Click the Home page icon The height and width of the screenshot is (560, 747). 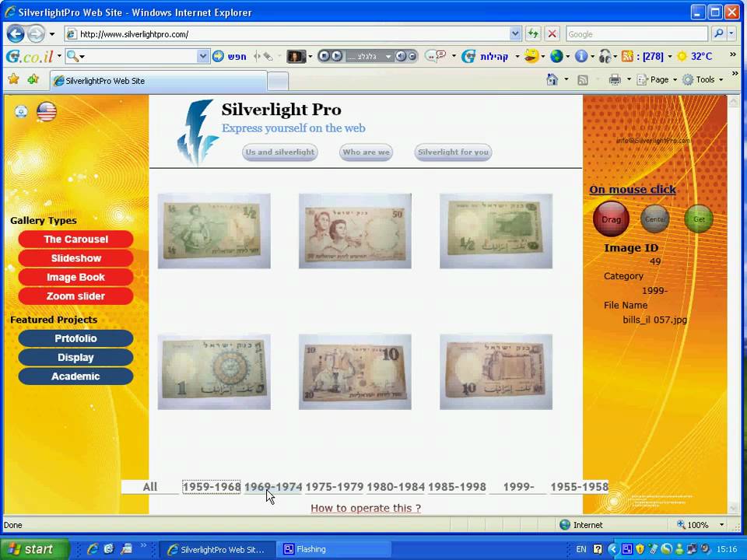pos(552,79)
